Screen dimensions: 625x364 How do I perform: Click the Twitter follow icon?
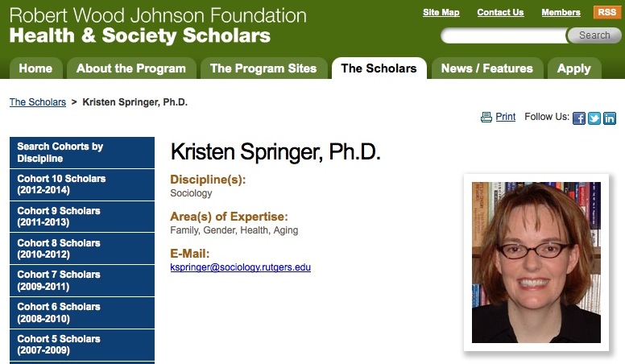pyautogui.click(x=594, y=118)
